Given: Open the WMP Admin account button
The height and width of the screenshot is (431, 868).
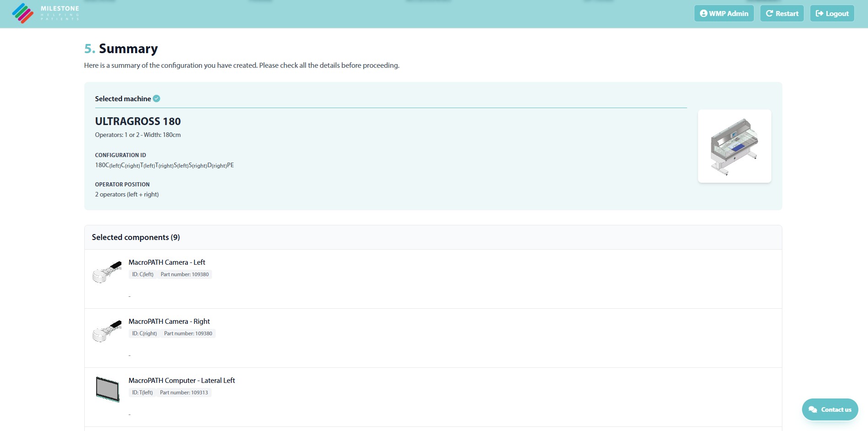Looking at the screenshot, I should click(724, 13).
